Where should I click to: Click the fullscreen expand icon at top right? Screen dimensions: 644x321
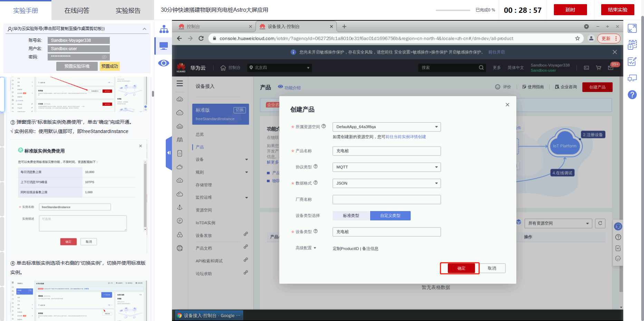[x=632, y=28]
